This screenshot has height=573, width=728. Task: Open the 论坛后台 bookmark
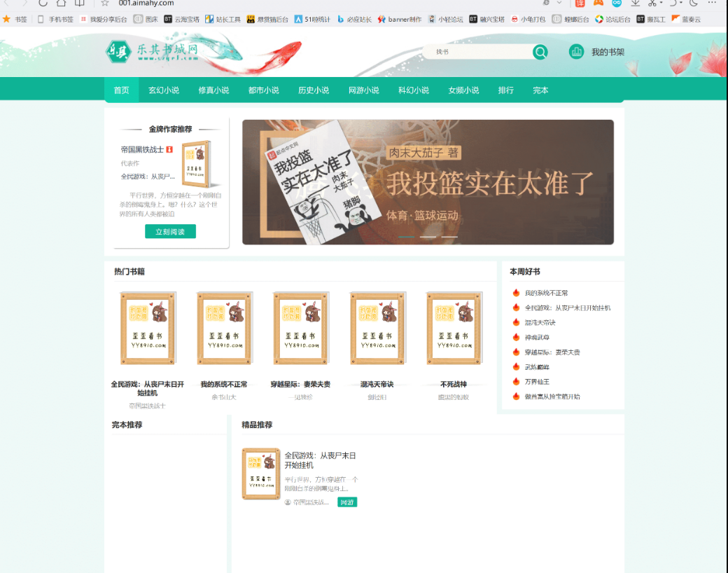(x=613, y=19)
